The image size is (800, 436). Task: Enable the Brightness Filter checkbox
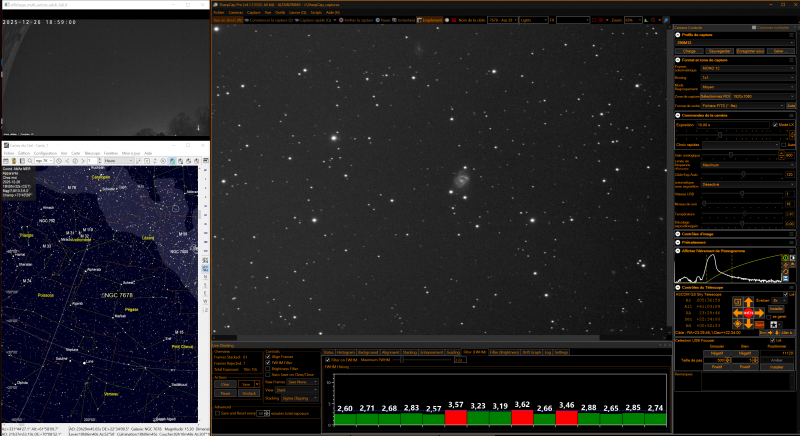coord(268,369)
